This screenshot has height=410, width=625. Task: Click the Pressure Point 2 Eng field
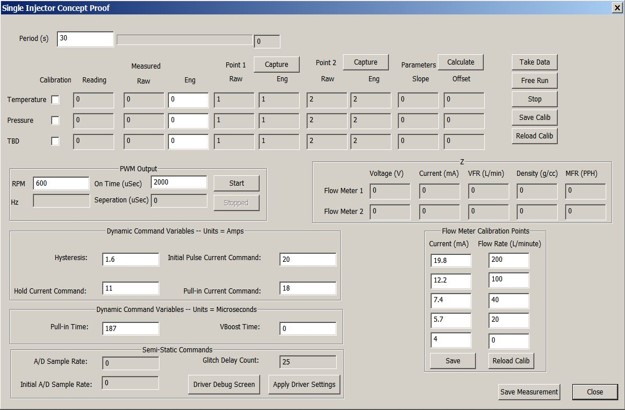[x=371, y=121]
